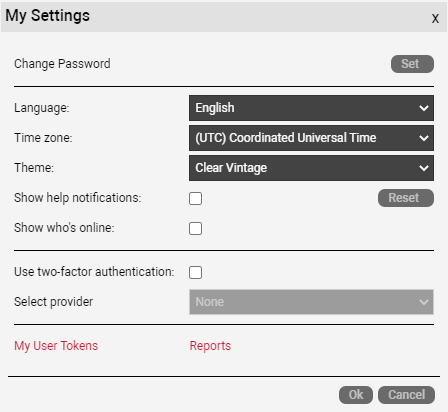
Task: Click the greyed chevron on Select provider
Action: coord(424,302)
